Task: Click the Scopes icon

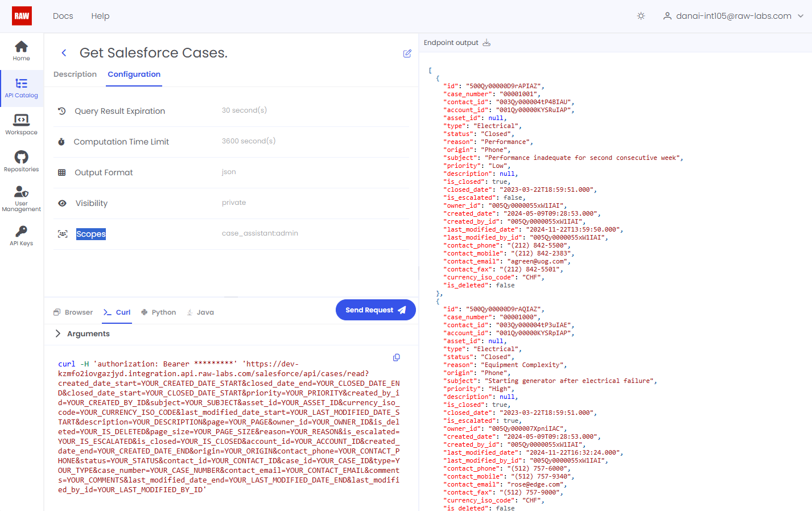Action: tap(63, 234)
